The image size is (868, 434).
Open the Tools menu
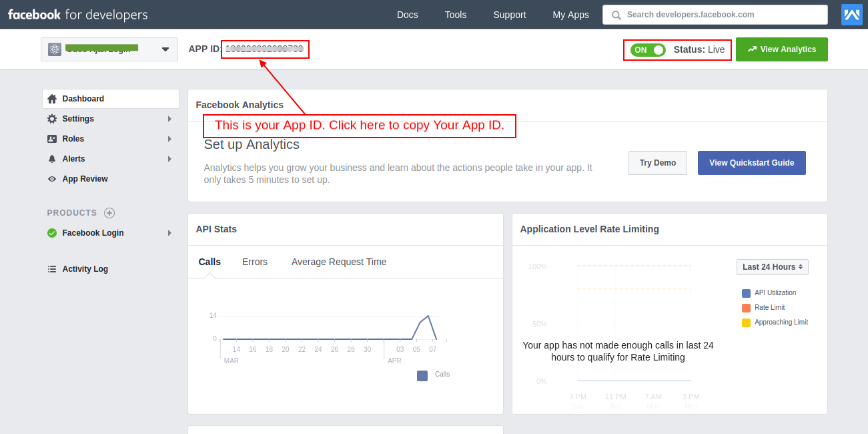click(456, 15)
